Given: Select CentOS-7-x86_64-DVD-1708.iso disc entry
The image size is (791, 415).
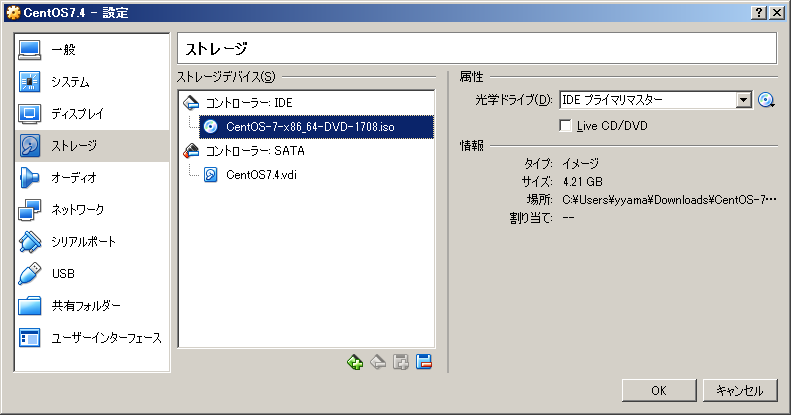Looking at the screenshot, I should [316, 127].
